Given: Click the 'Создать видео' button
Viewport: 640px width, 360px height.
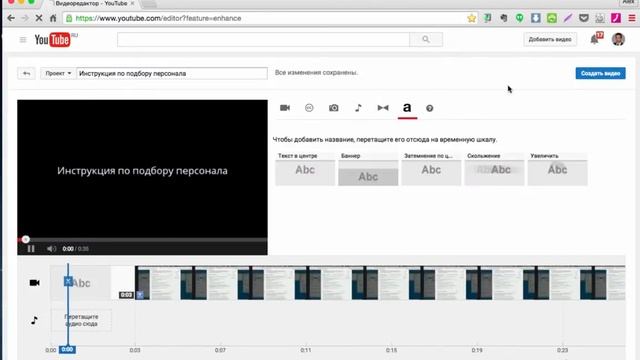Looking at the screenshot, I should pyautogui.click(x=600, y=73).
